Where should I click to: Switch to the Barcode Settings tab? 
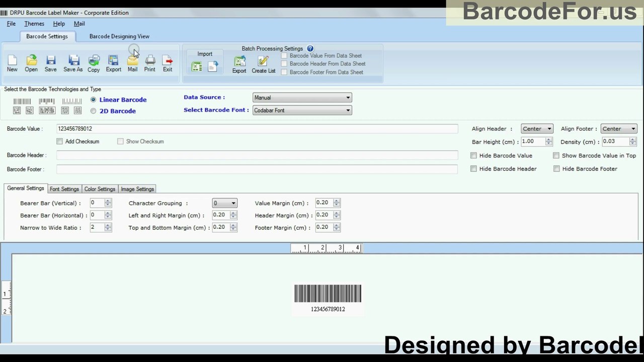point(47,36)
